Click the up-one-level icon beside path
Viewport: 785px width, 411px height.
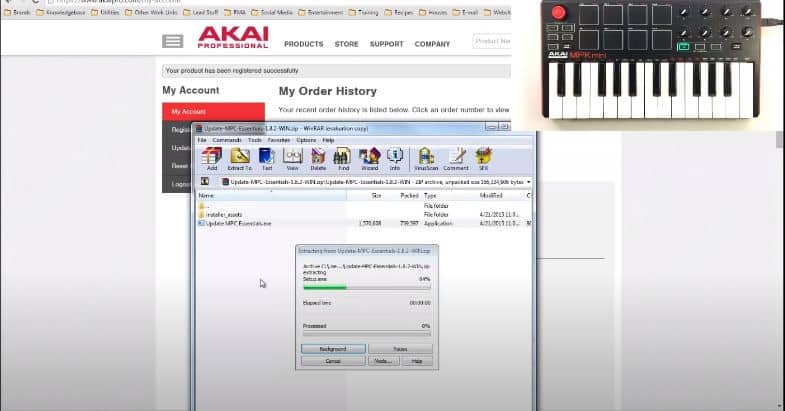(x=205, y=182)
